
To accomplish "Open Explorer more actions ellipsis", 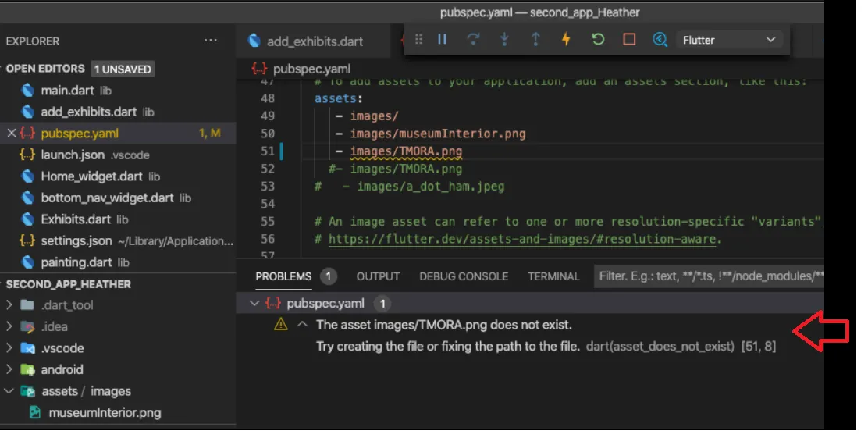I will pos(210,41).
